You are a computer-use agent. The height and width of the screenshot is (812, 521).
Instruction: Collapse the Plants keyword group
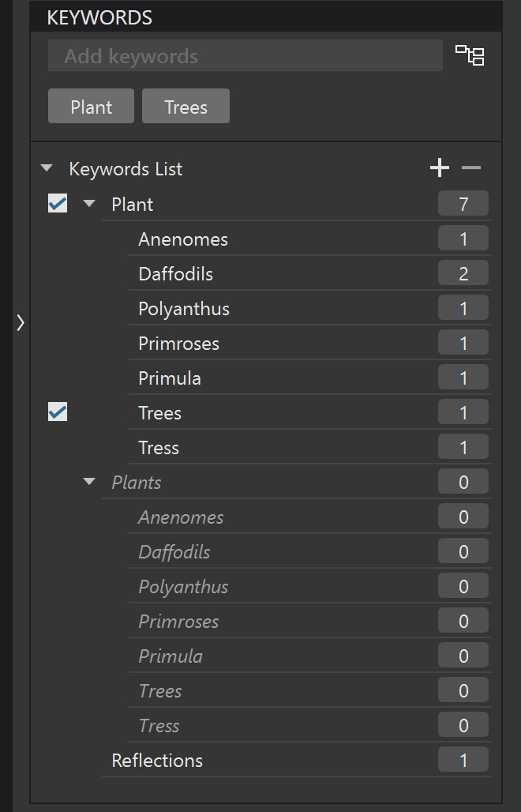point(88,482)
